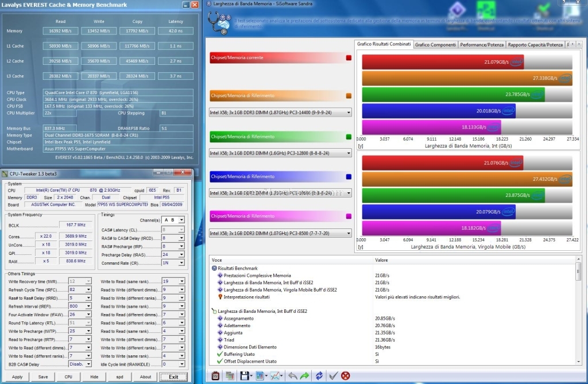Click the About button in CPU-Tweaker

pyautogui.click(x=145, y=377)
